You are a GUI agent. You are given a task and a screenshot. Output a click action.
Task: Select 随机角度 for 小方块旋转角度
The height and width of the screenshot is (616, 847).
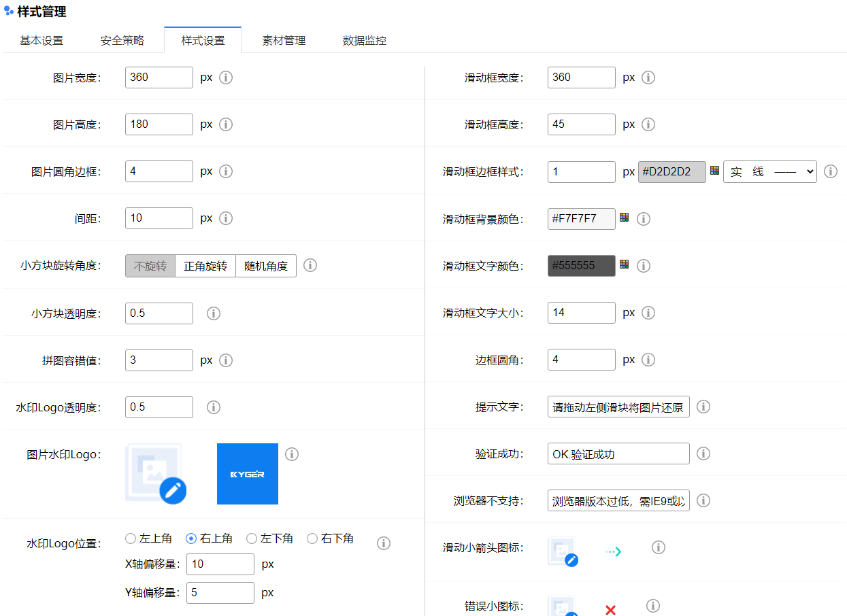(266, 265)
